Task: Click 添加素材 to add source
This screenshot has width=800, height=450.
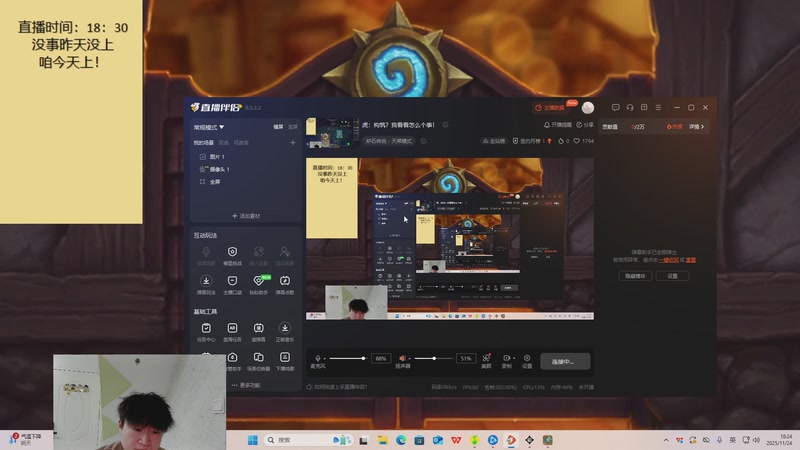Action: [x=246, y=216]
